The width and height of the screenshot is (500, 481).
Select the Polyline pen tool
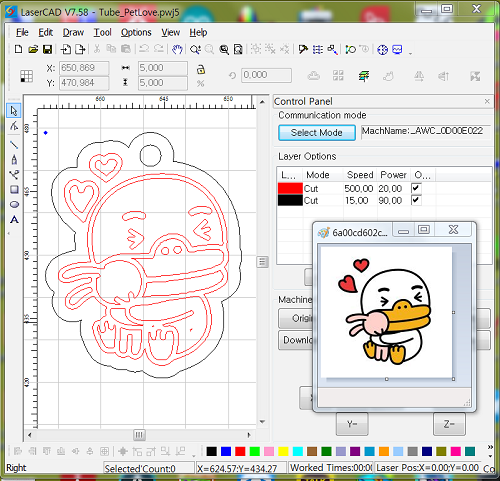14,159
